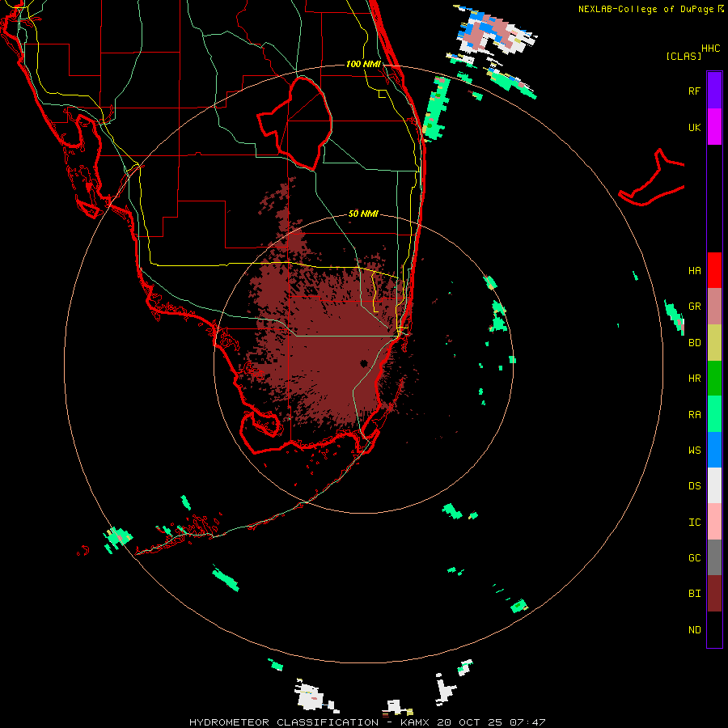Click the GC gray legend swatch
728x728 pixels.
[714, 557]
